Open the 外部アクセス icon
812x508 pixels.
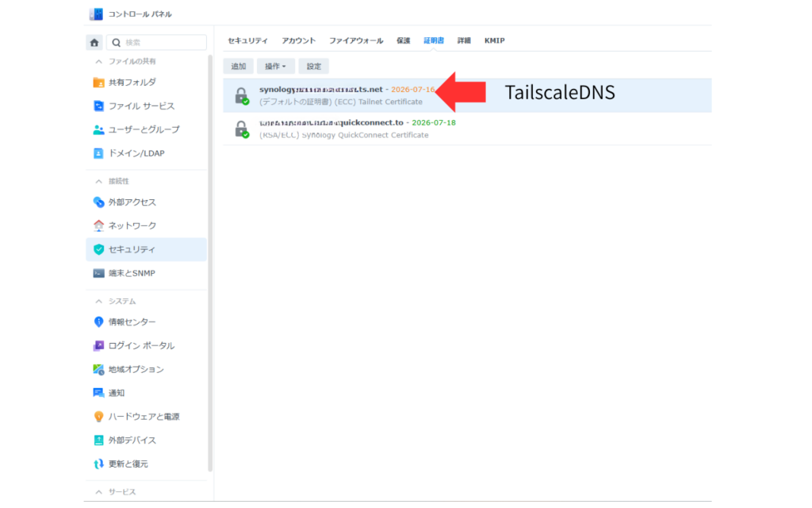pos(98,202)
